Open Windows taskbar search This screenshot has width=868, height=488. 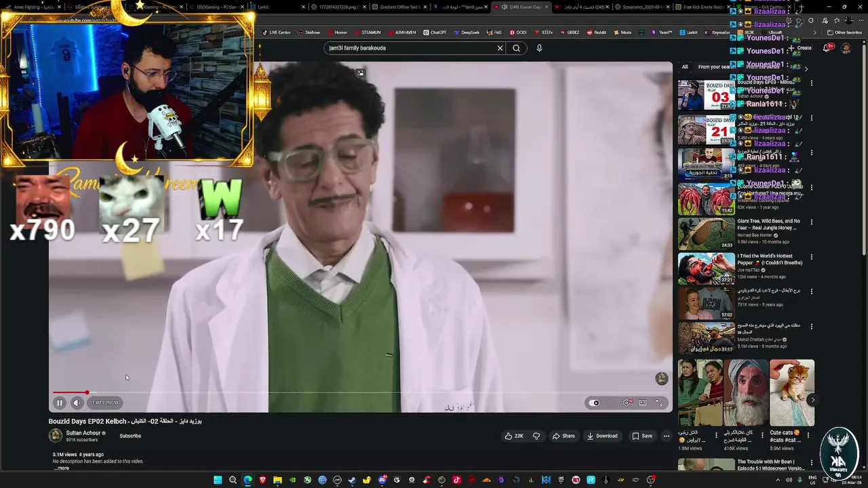tap(233, 480)
